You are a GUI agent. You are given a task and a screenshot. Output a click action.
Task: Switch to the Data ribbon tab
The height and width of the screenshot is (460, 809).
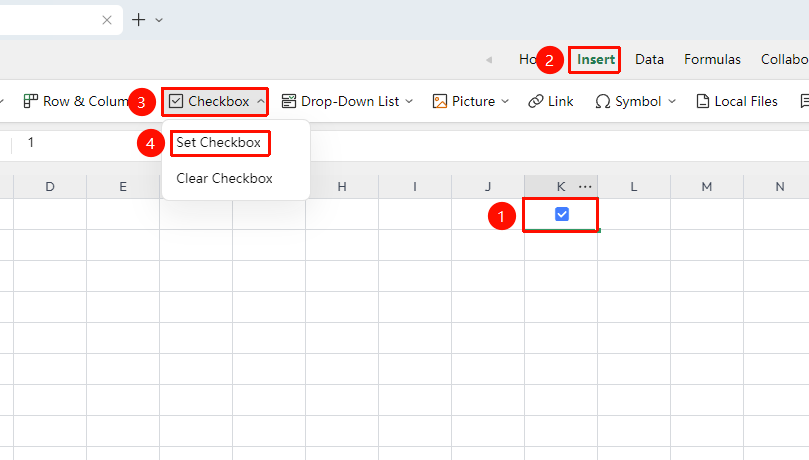pos(649,59)
